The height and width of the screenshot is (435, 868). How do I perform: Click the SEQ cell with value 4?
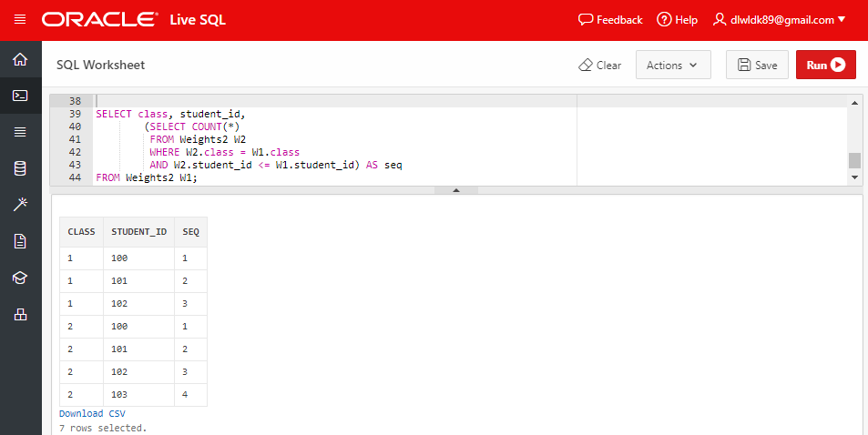tap(191, 395)
